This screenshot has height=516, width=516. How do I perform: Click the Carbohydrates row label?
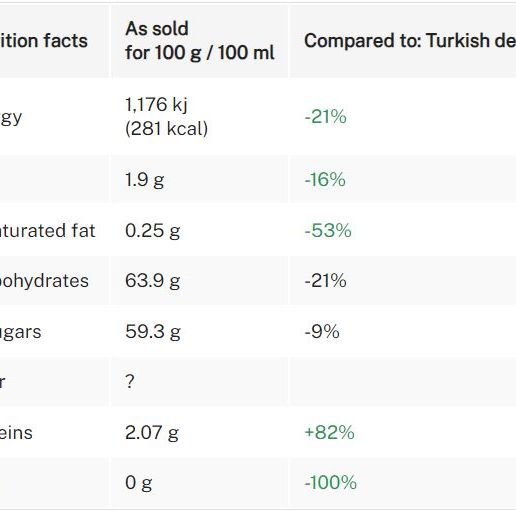[44, 281]
